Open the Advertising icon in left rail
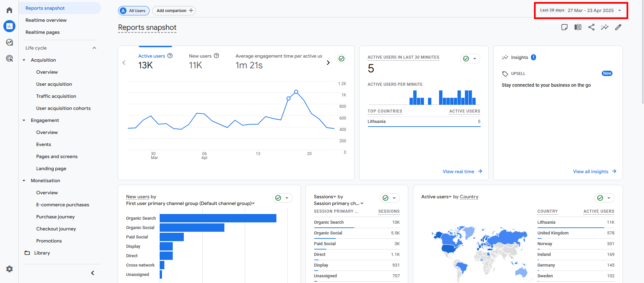644x283 pixels. tap(9, 59)
